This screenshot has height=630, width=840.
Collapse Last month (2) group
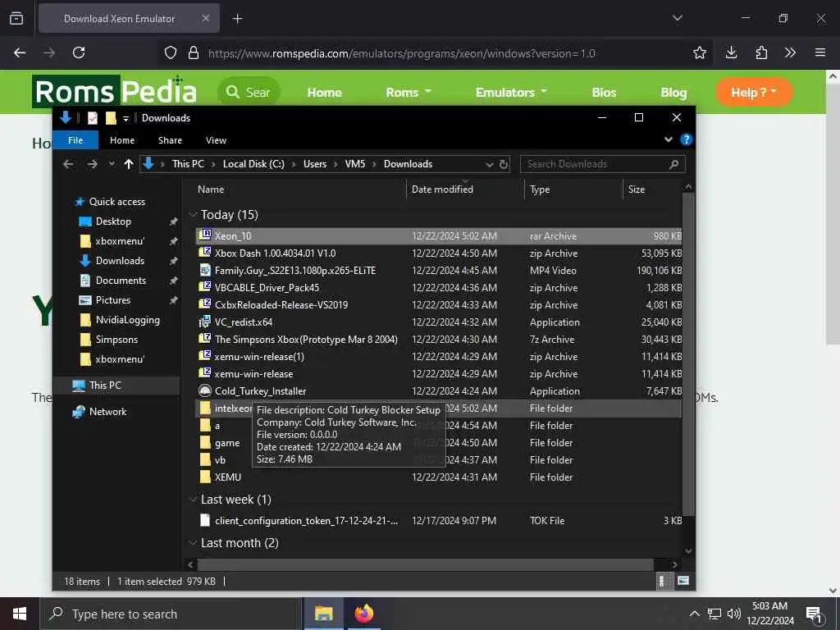193,543
